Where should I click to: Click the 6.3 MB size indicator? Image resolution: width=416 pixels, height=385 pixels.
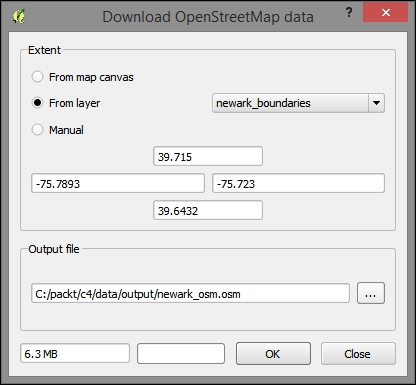pyautogui.click(x=75, y=353)
